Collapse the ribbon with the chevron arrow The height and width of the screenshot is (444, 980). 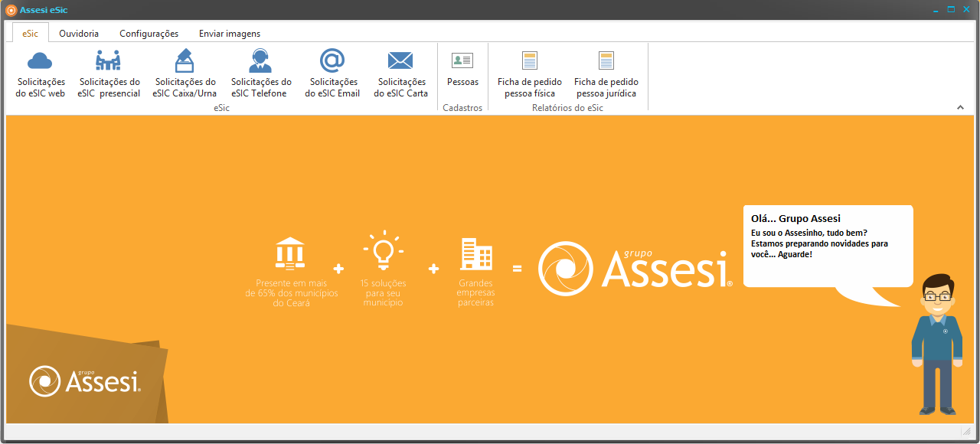[x=960, y=108]
